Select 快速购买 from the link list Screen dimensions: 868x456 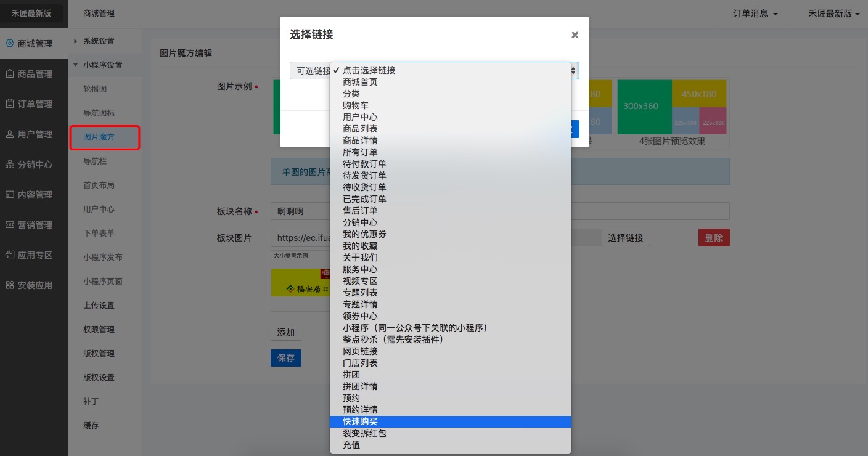click(360, 421)
